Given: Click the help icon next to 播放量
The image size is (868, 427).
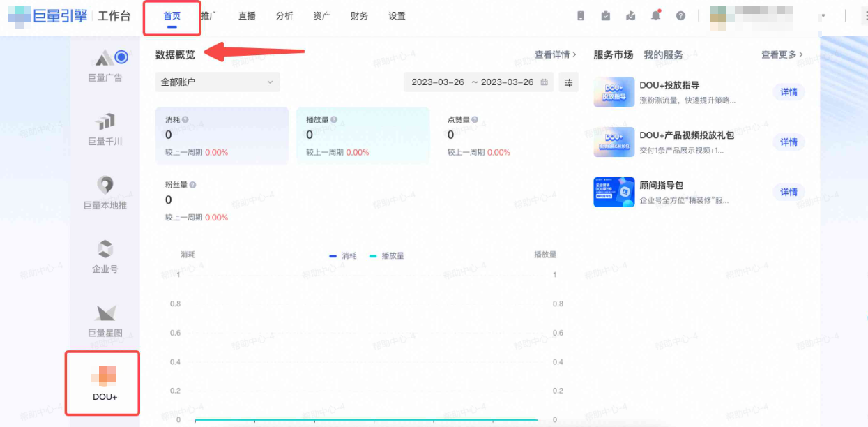Looking at the screenshot, I should point(334,120).
